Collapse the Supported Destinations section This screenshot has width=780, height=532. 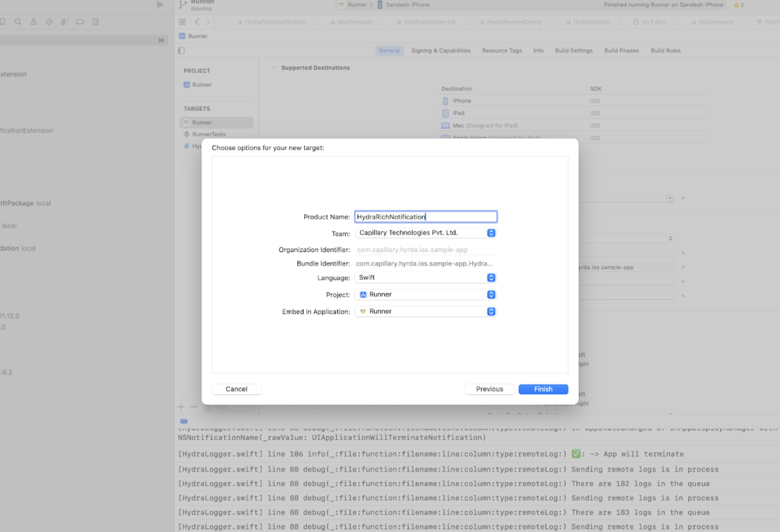(x=274, y=68)
